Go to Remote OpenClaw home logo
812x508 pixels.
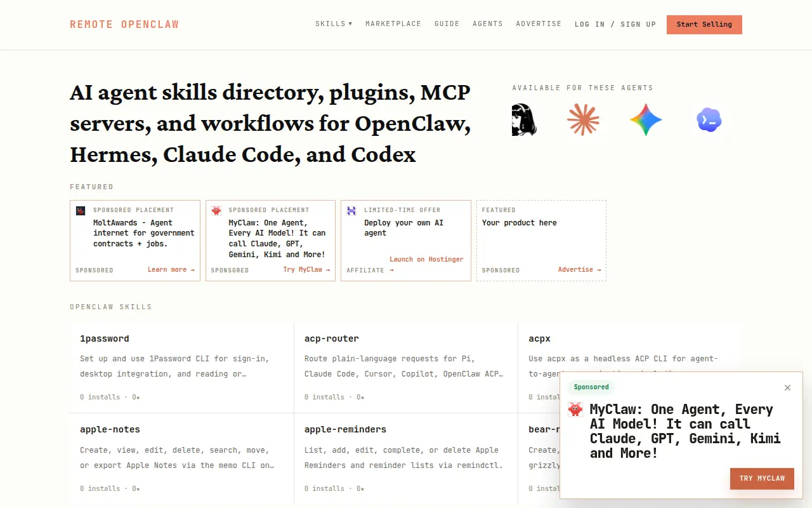pos(124,24)
